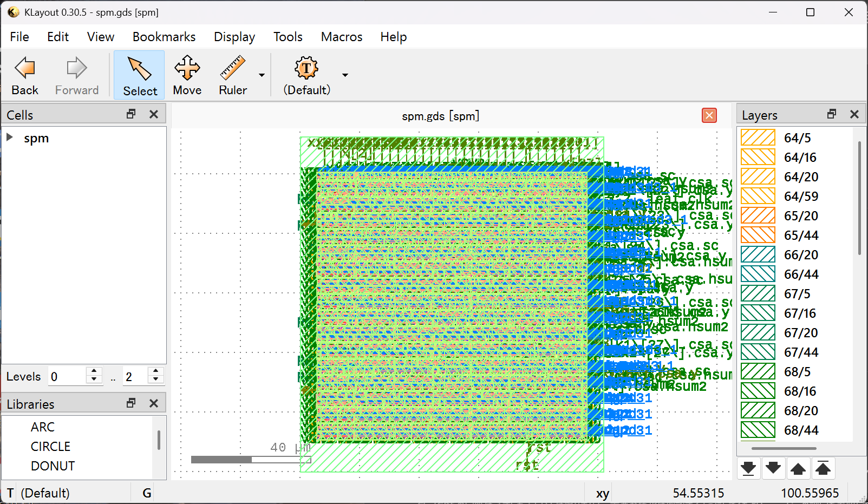This screenshot has height=504, width=868.
Task: Close the spm.gds layout tab
Action: [709, 115]
